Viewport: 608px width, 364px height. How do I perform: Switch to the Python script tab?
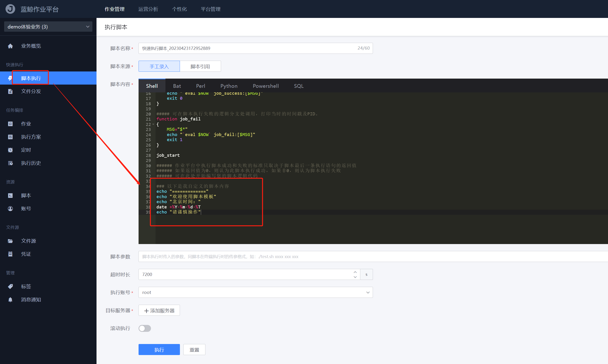click(229, 86)
